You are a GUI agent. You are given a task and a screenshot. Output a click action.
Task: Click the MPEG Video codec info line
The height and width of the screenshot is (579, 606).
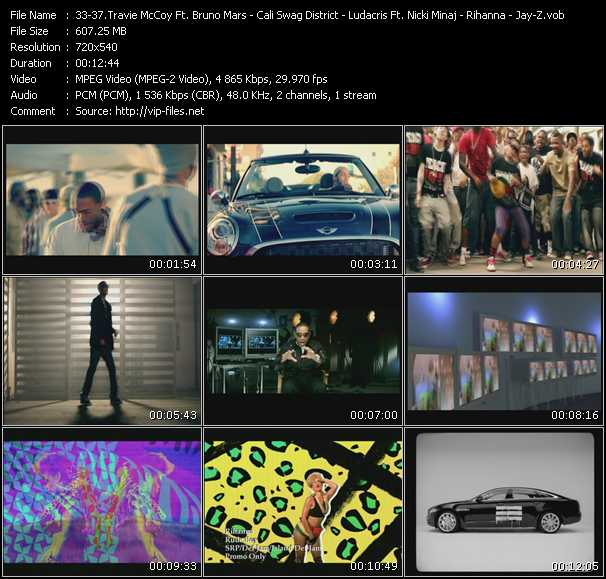pyautogui.click(x=201, y=79)
